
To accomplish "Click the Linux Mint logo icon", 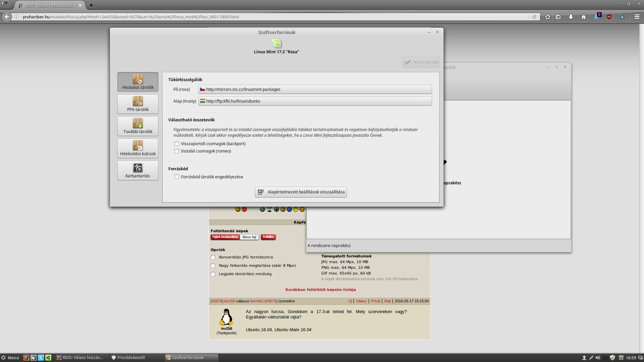I will (x=276, y=43).
